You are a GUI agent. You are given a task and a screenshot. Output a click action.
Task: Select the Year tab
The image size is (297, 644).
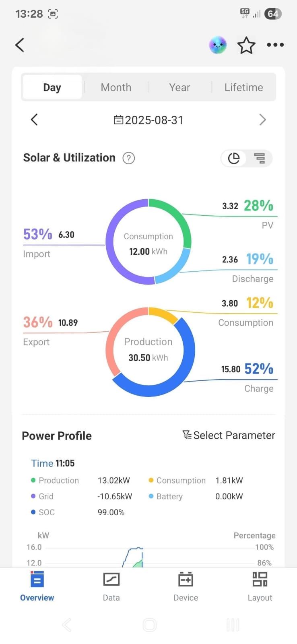coord(179,87)
